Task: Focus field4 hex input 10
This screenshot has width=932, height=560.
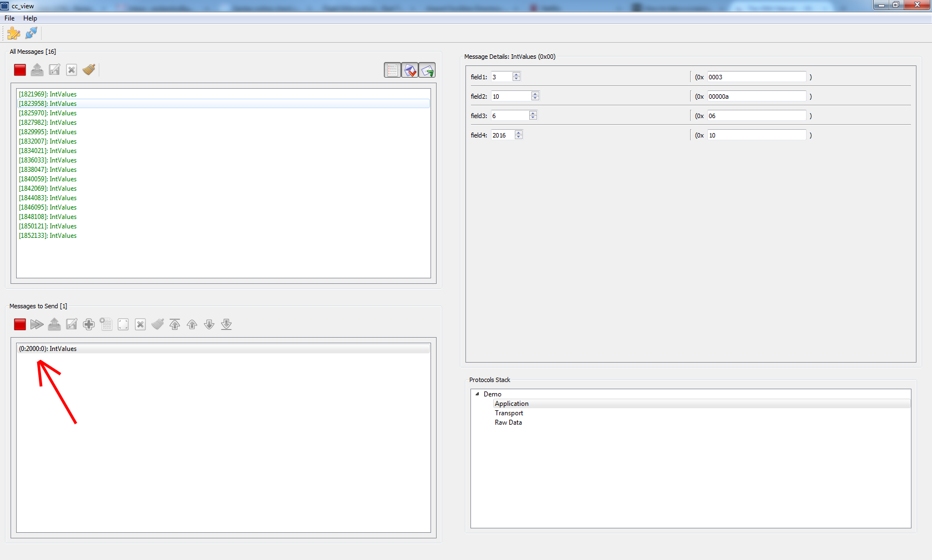Action: 756,135
